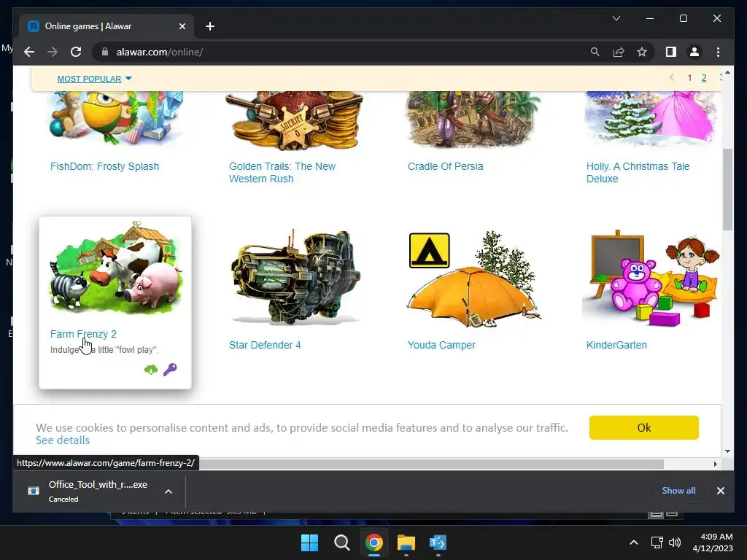
Task: Click the scroll down arrow of page scrollbar
Action: [x=727, y=451]
